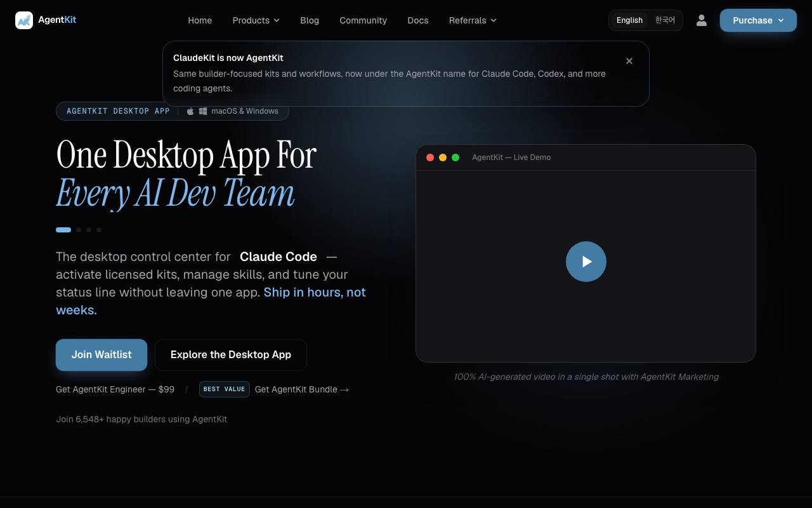Click the Apple icon in the badge
Image resolution: width=812 pixels, height=508 pixels.
click(190, 111)
